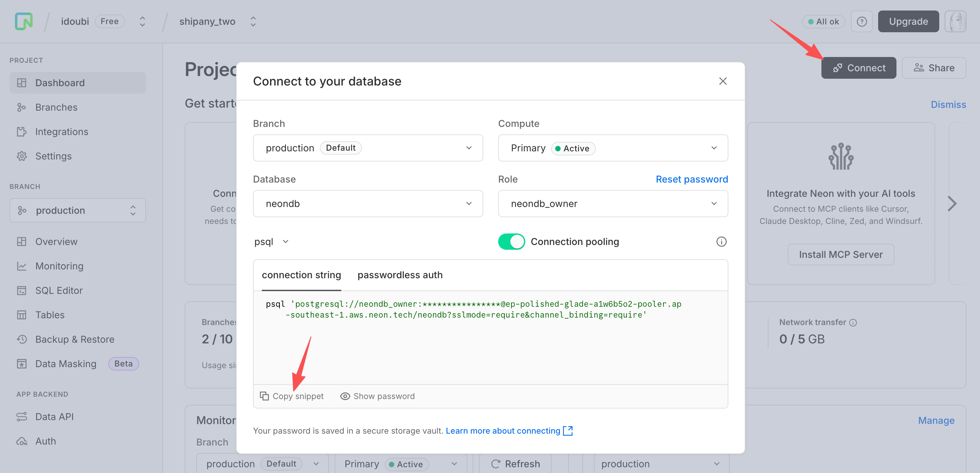Click the user avatar icon
Image resolution: width=980 pixels, height=473 pixels.
point(955,22)
